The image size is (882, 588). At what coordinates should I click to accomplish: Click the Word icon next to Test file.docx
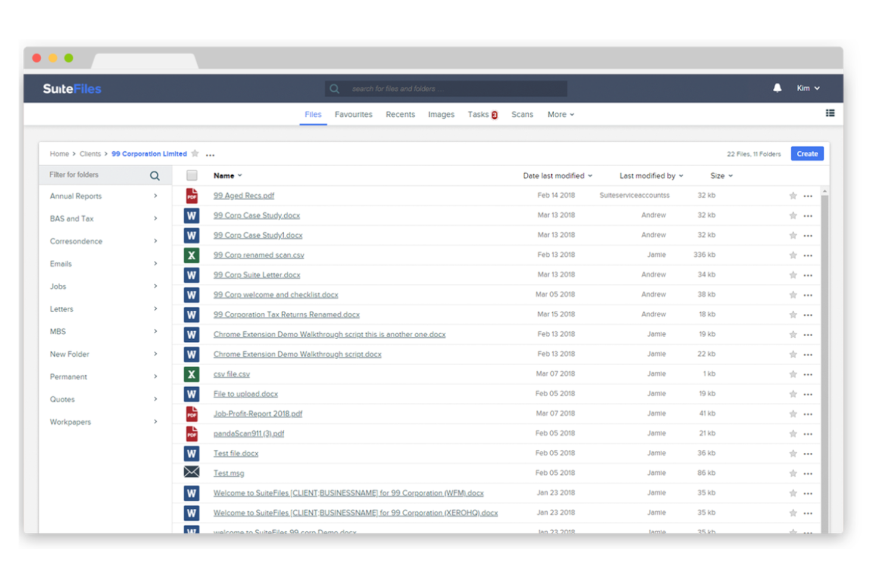[191, 453]
